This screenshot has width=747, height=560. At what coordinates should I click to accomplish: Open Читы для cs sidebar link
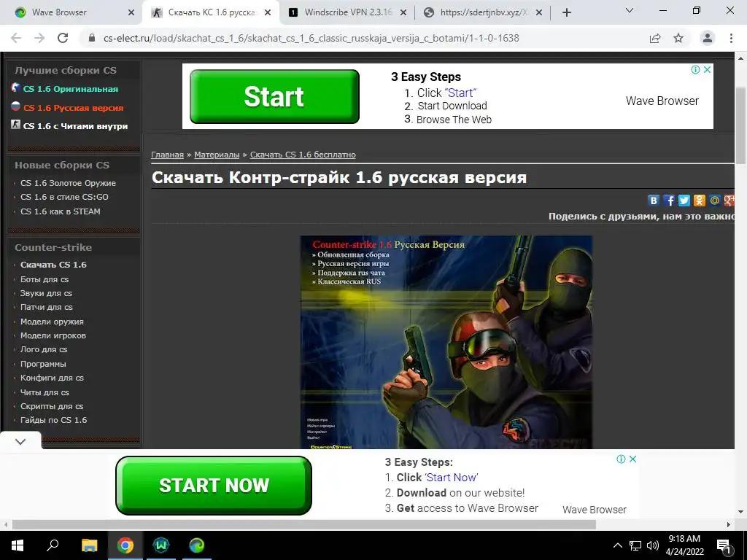[44, 392]
